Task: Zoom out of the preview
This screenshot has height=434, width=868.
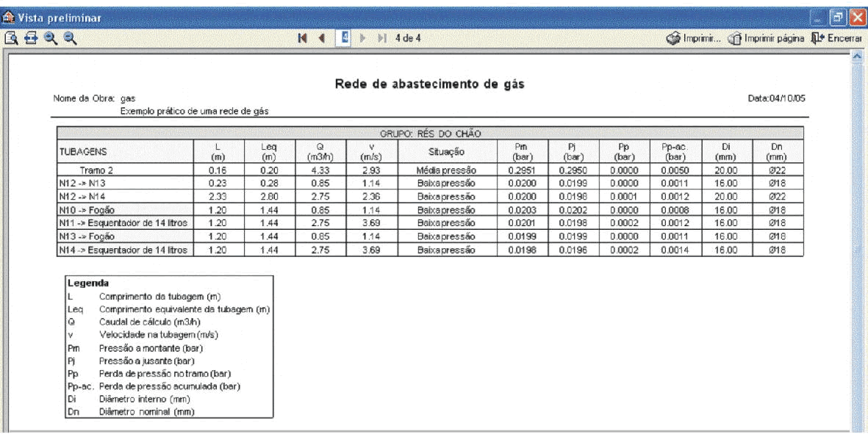Action: point(70,38)
